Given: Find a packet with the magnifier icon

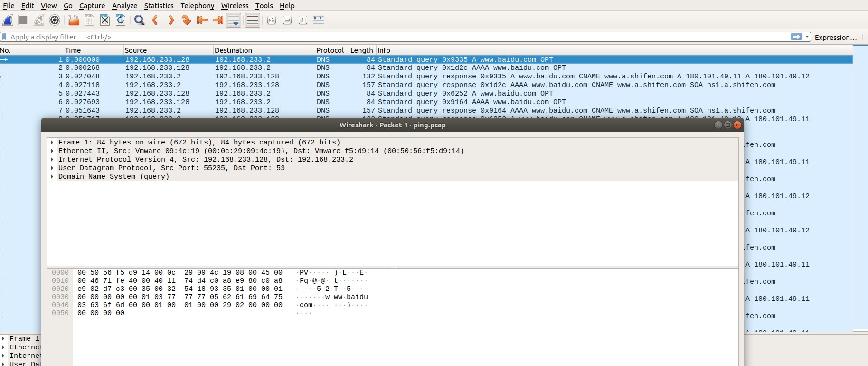Looking at the screenshot, I should coord(139,20).
